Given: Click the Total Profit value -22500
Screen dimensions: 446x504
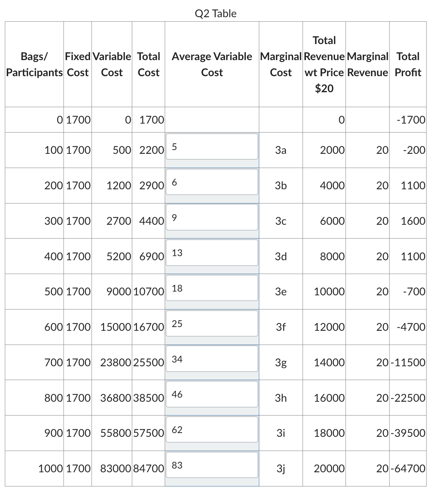Looking at the screenshot, I should (408, 398).
